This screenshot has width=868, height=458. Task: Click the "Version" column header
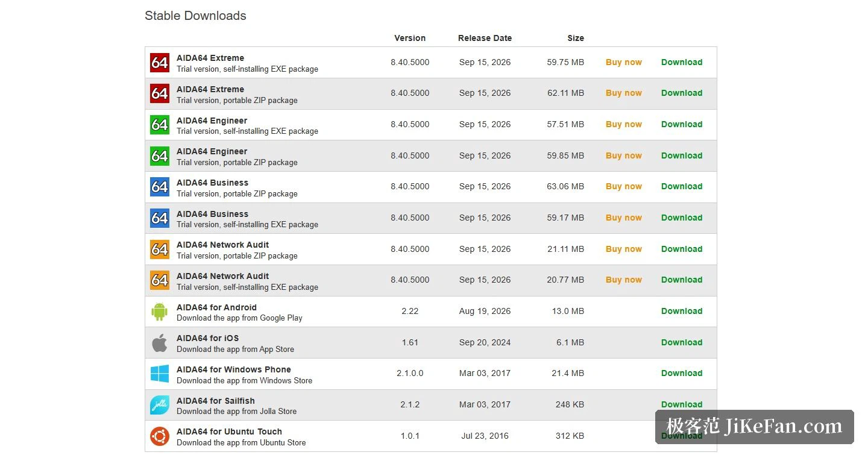tap(410, 38)
